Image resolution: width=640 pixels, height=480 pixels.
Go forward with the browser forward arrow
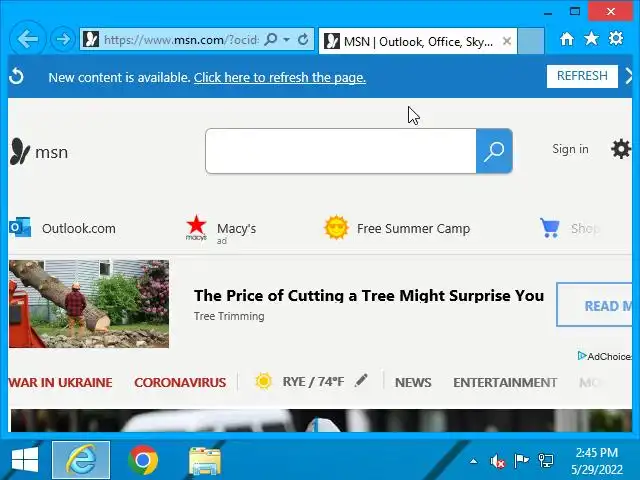click(63, 40)
